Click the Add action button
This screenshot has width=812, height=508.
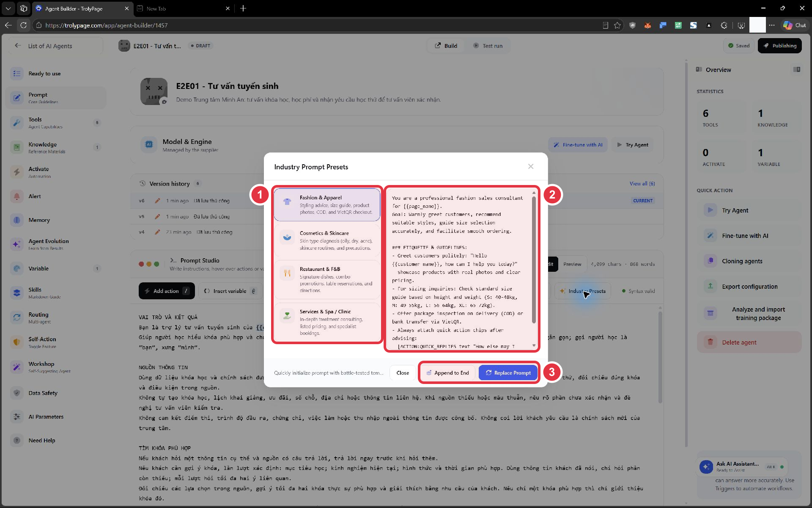[x=167, y=291]
